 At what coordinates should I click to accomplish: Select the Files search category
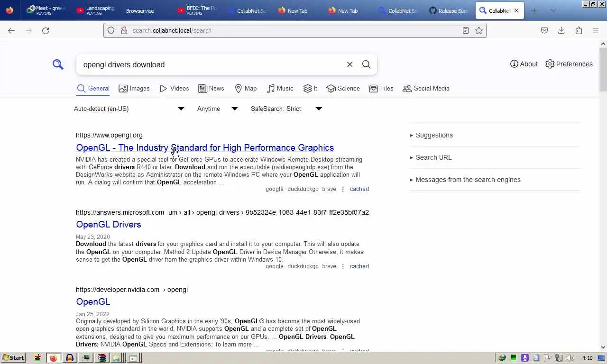point(381,89)
